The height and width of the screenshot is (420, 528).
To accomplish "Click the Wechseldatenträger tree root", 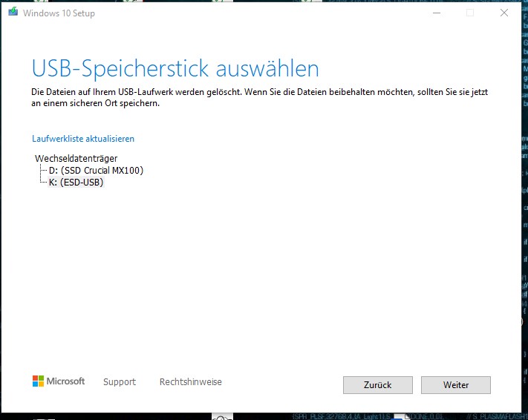I will pos(76,158).
